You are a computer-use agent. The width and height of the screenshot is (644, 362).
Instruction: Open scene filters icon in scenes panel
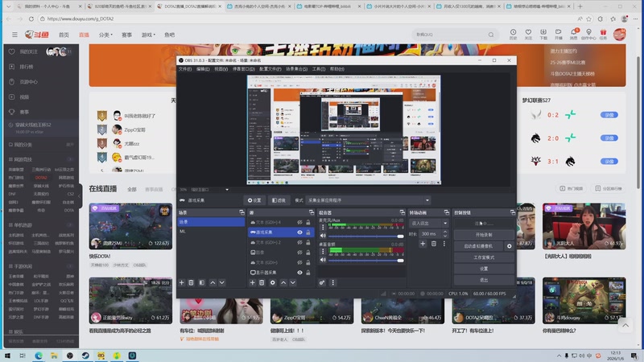(202, 282)
